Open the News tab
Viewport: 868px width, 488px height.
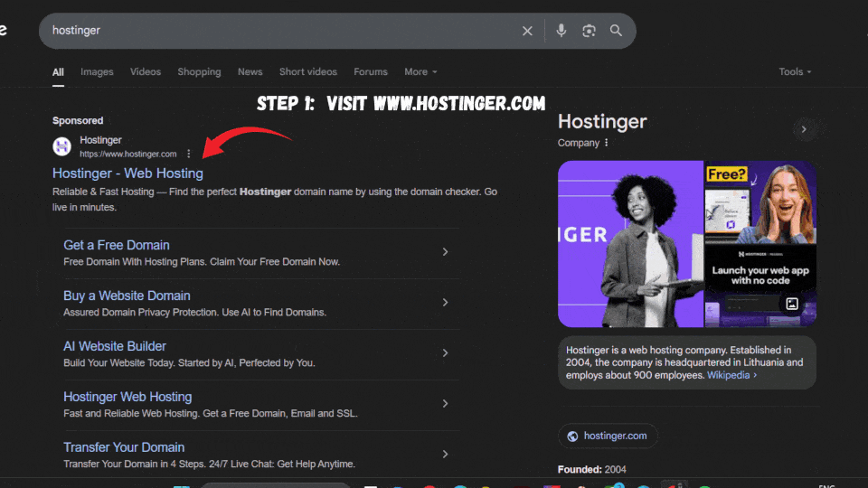250,72
